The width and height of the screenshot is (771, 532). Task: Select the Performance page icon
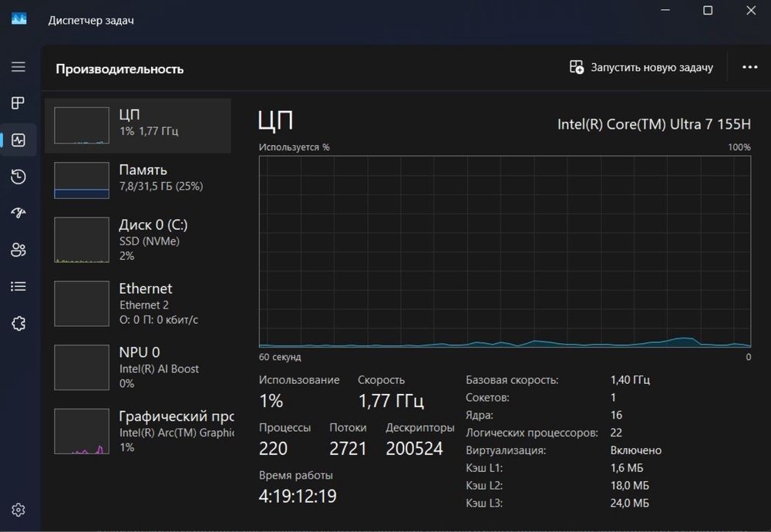click(19, 140)
